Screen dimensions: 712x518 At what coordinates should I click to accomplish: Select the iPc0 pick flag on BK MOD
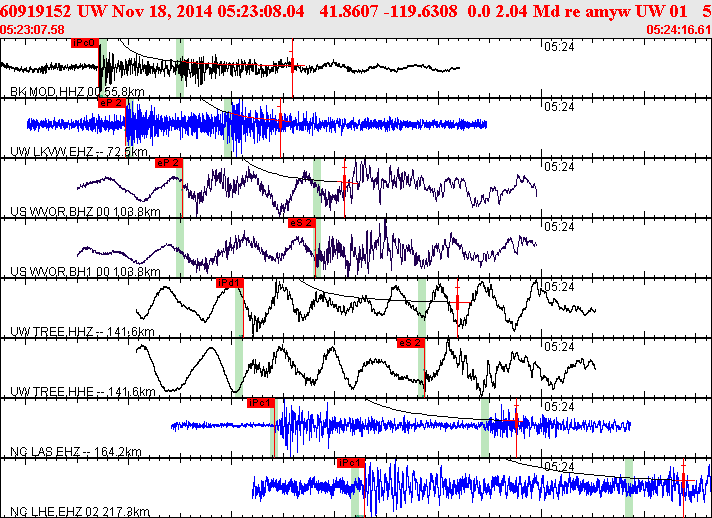(85, 43)
